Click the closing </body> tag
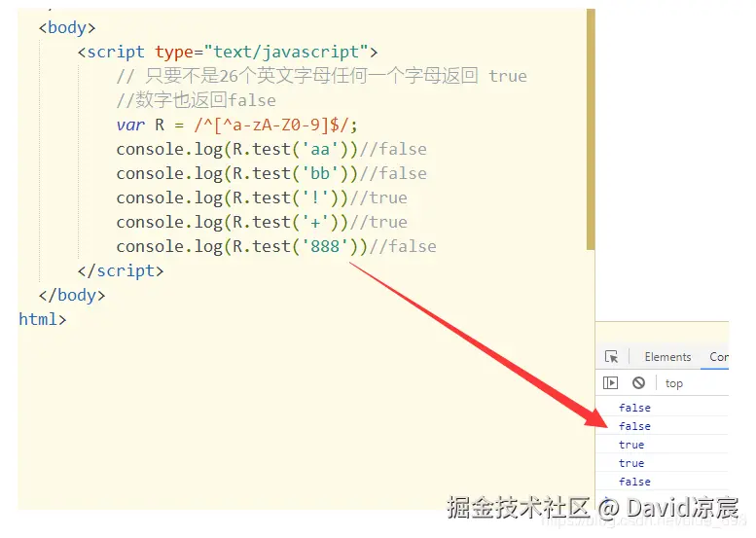The width and height of the screenshot is (756, 538). pyautogui.click(x=72, y=295)
